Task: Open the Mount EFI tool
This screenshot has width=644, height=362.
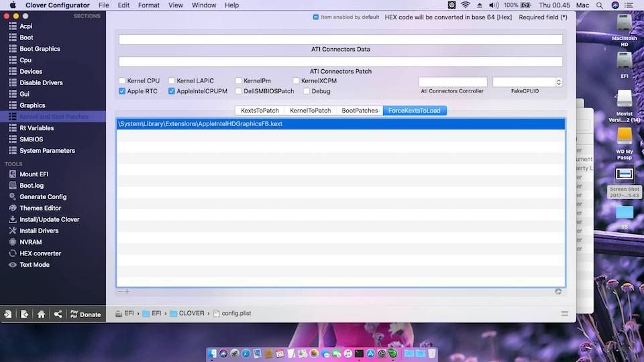Action: click(34, 174)
